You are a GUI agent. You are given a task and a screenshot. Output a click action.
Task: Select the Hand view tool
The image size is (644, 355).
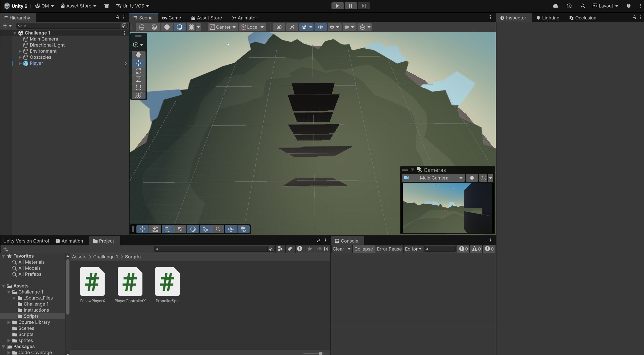[138, 55]
